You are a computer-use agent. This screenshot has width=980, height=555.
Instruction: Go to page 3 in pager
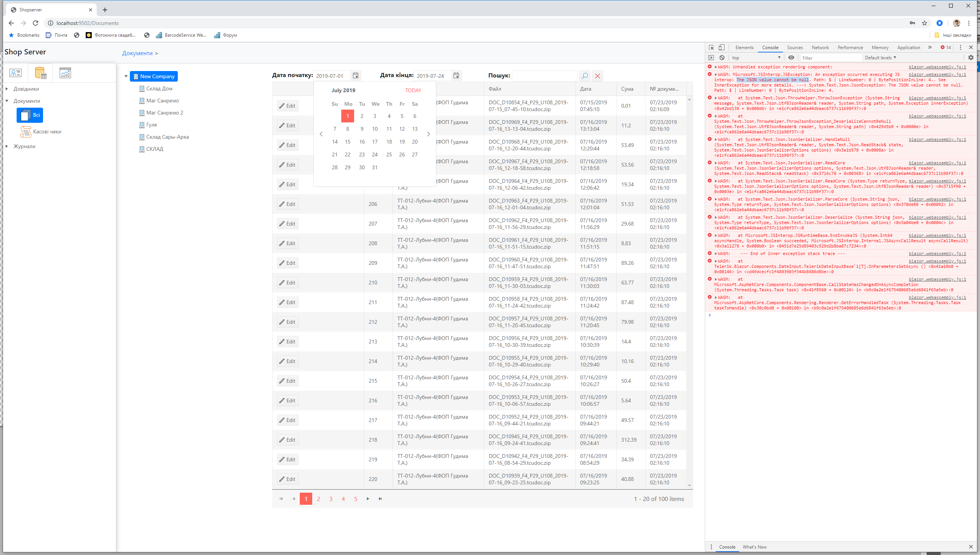(x=331, y=499)
